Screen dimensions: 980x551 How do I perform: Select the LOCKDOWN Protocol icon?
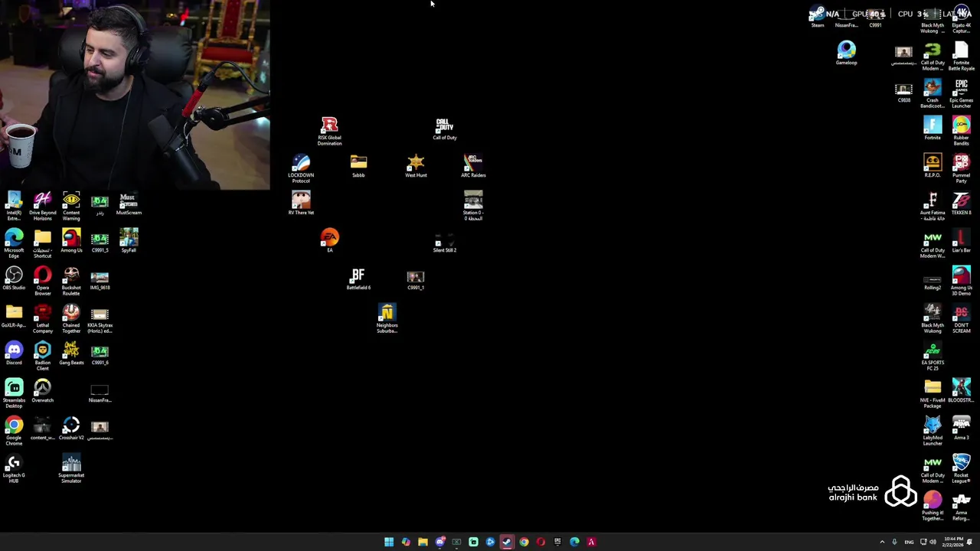point(301,169)
